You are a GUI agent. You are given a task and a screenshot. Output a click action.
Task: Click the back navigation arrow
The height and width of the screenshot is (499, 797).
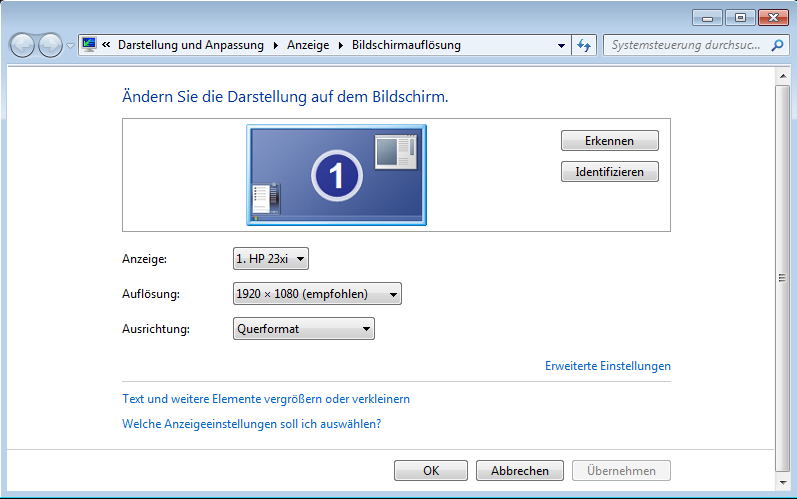tap(22, 46)
